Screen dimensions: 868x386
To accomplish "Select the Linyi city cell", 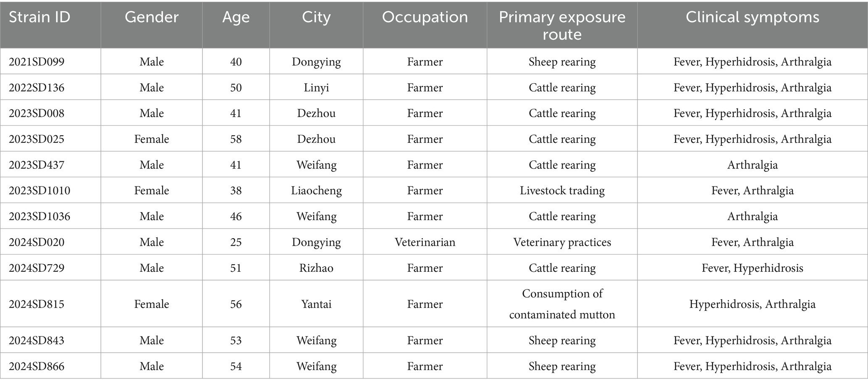I will [x=316, y=87].
